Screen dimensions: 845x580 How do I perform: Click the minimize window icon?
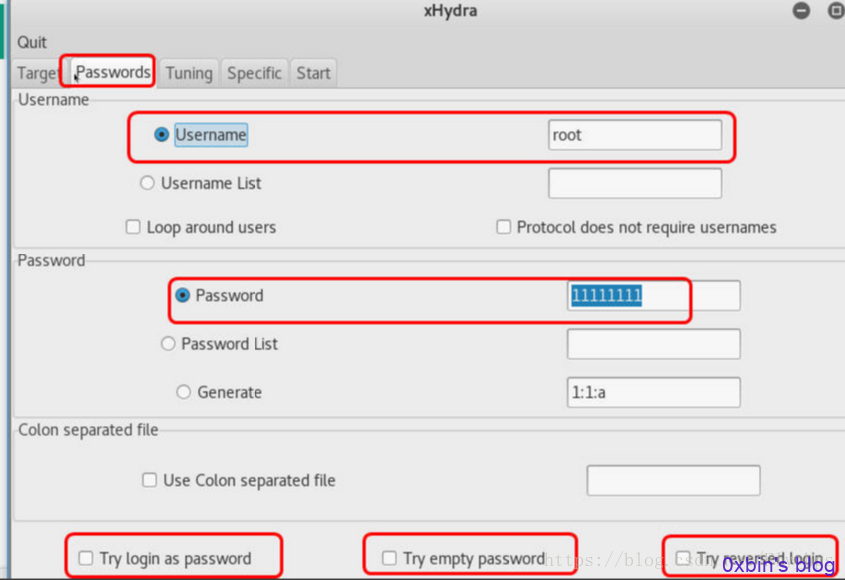(x=801, y=10)
